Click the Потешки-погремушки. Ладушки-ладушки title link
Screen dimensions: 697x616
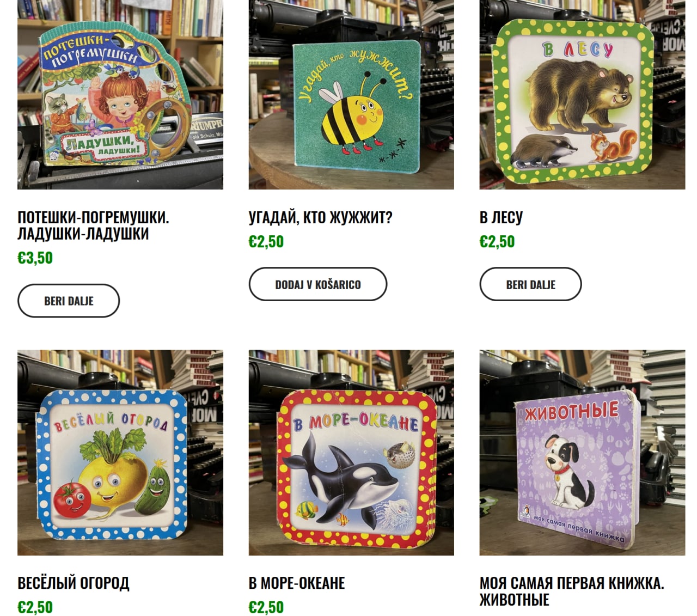pyautogui.click(x=93, y=225)
